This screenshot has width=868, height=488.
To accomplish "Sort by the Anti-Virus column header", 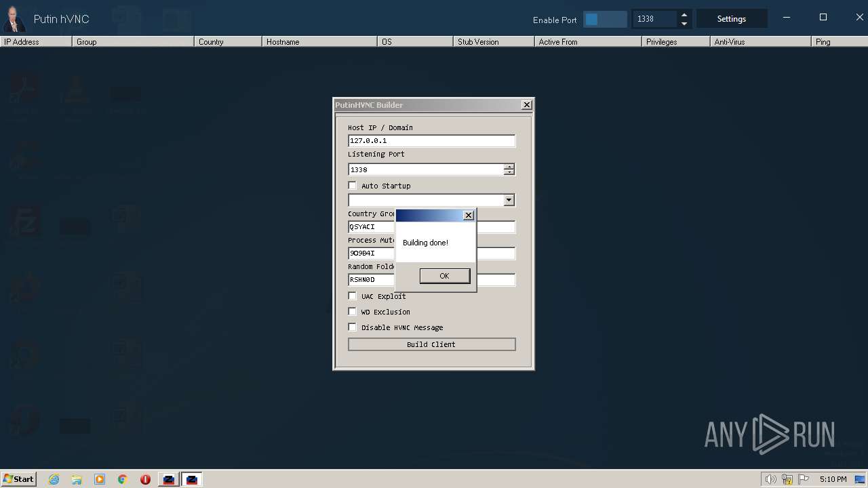I will (x=760, y=41).
